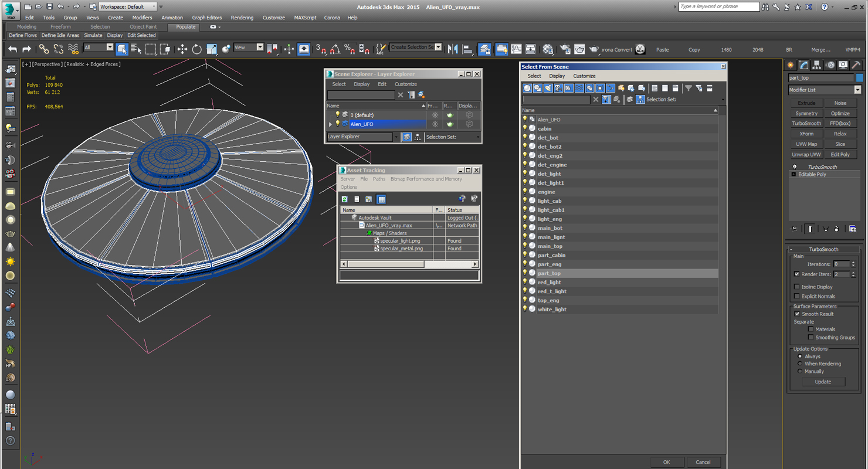The image size is (868, 469).
Task: Open the Curve Editor from toolbar
Action: (x=516, y=49)
